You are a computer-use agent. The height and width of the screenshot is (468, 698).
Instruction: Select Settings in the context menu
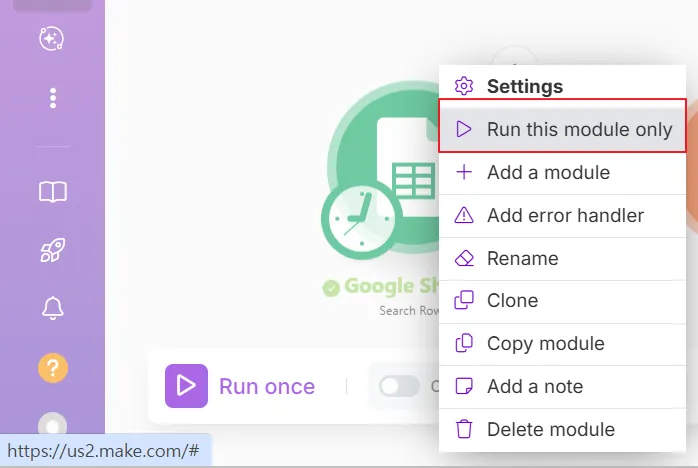524,86
